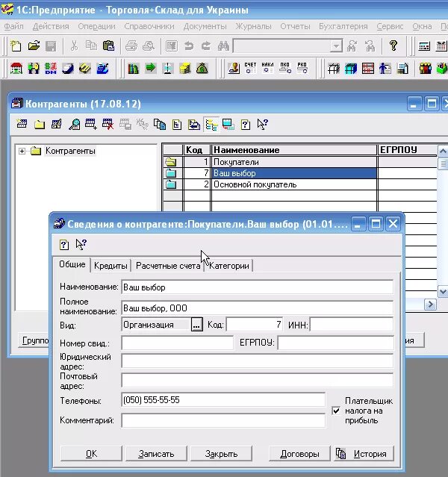Click the ellipsis button next to Вид field
This screenshot has height=477, width=448.
point(196,325)
